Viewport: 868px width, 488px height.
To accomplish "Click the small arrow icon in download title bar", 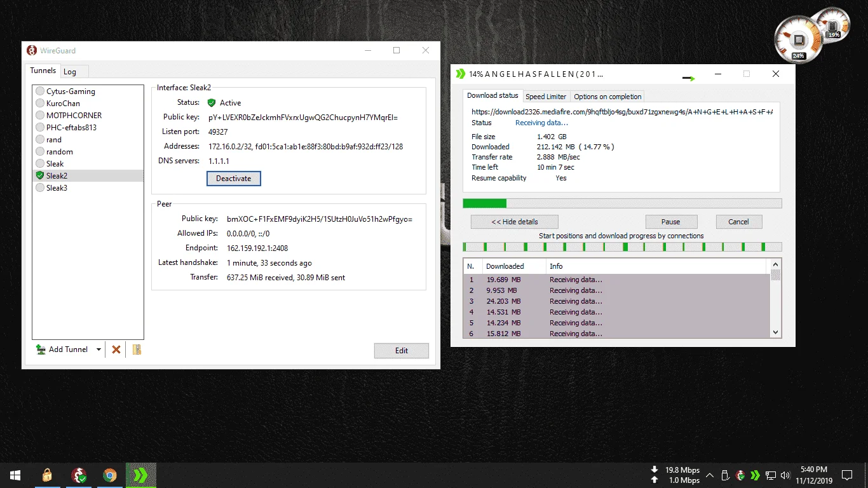I will pyautogui.click(x=689, y=78).
